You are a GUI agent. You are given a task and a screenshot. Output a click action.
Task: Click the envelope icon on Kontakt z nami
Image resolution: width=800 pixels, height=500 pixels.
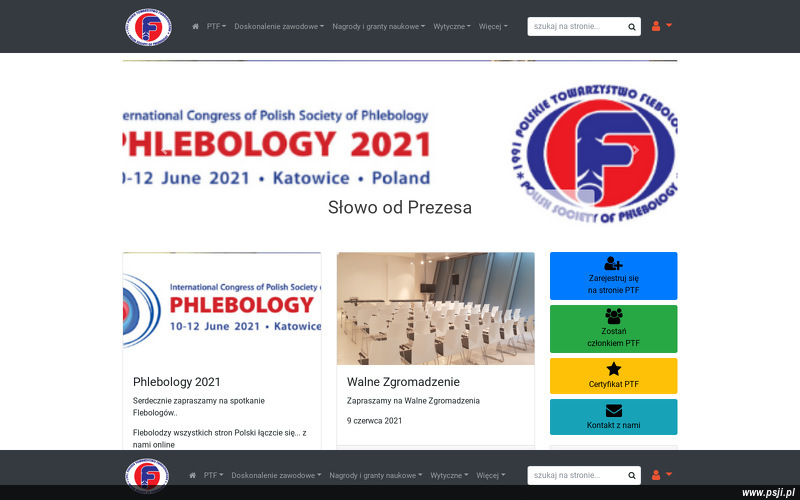(614, 411)
